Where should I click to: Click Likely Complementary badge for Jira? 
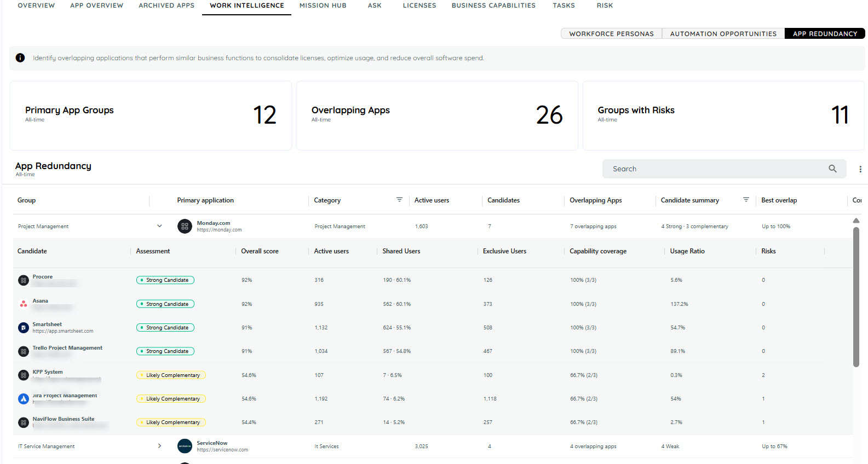tap(171, 399)
